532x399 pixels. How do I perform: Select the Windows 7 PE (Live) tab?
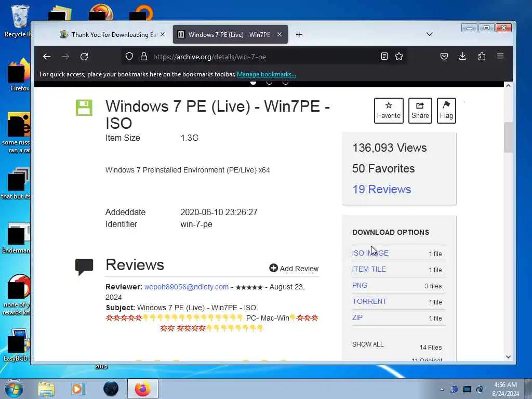[230, 35]
